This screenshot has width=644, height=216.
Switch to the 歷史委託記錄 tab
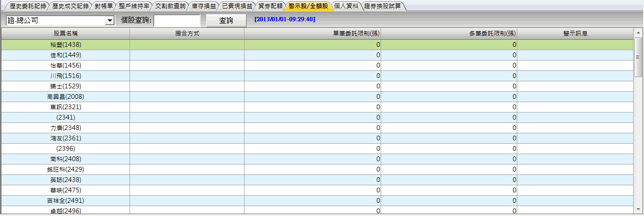pyautogui.click(x=28, y=6)
